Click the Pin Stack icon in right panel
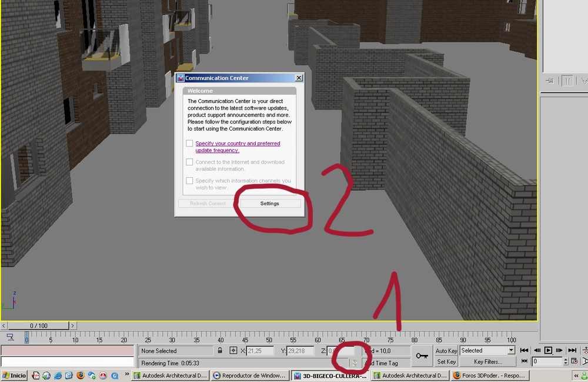Screen dimensions: 588x382 [550, 81]
